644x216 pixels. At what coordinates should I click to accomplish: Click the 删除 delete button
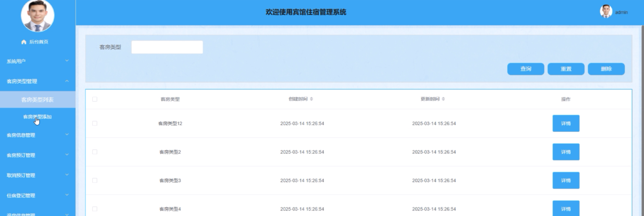click(x=606, y=69)
